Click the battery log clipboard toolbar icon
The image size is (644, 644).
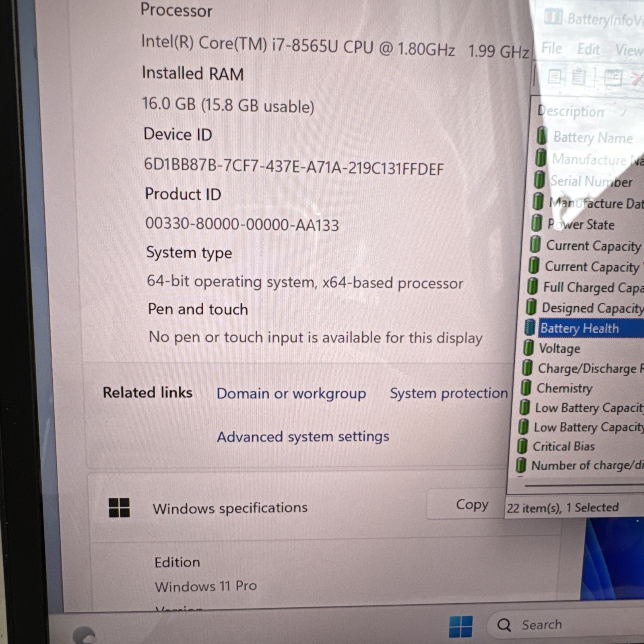pos(579,76)
